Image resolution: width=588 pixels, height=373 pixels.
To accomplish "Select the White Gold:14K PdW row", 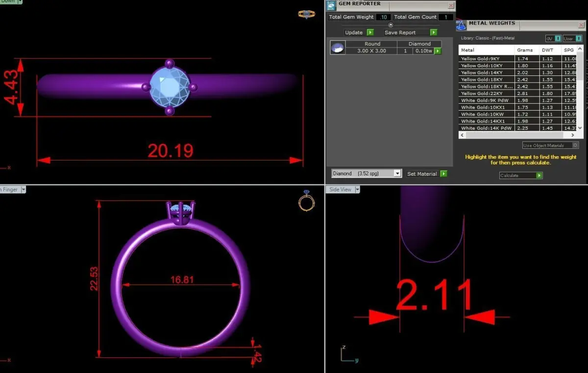I will [517, 128].
